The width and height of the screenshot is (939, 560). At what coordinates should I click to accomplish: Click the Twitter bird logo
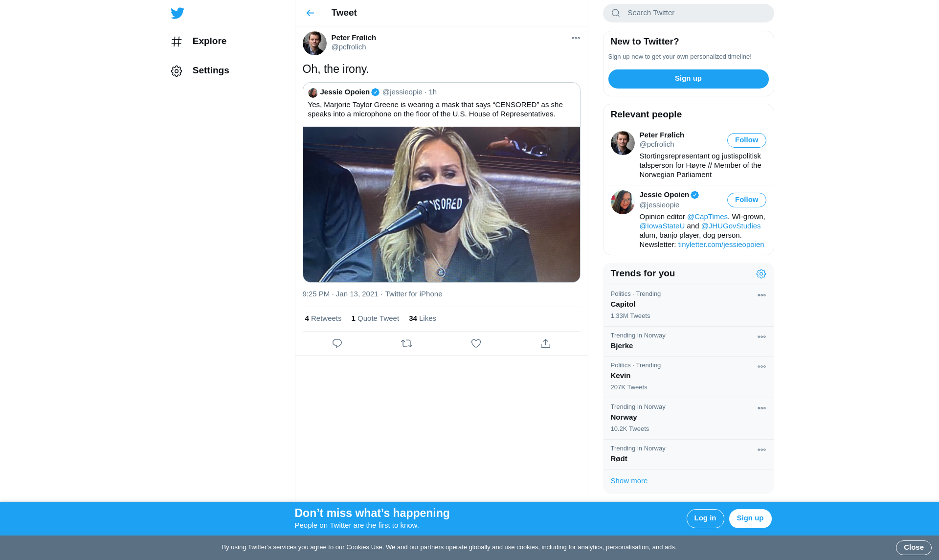177,13
